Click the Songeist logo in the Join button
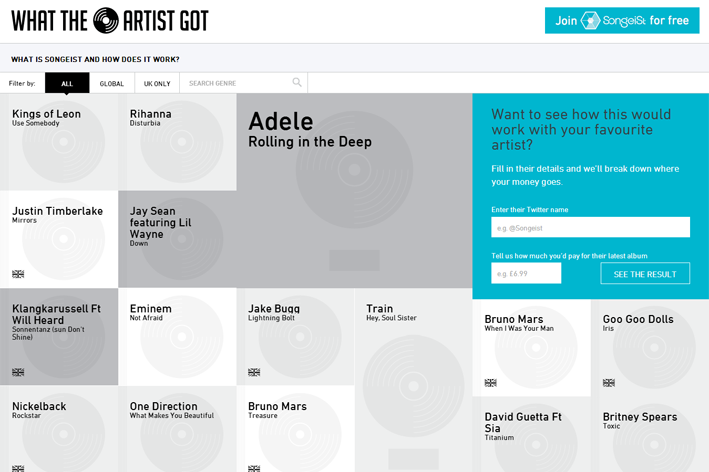Image resolution: width=709 pixels, height=472 pixels. click(x=590, y=21)
